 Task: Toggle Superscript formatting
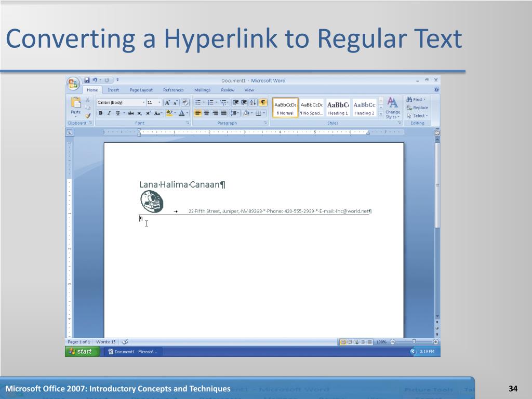tap(148, 113)
